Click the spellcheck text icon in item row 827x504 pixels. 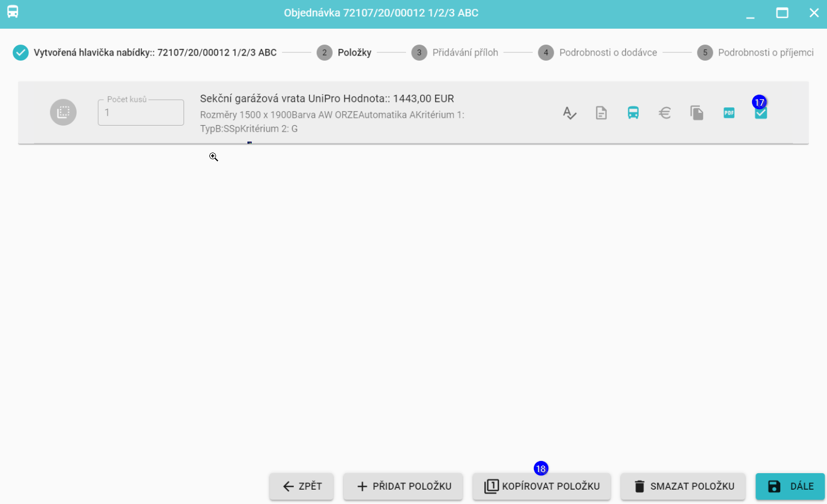tap(569, 113)
